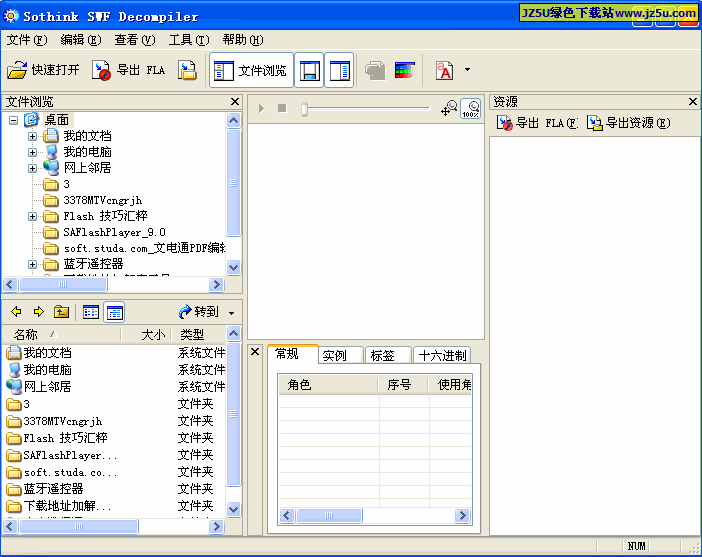Switch to the 十六进制 tab
702x557 pixels.
(442, 356)
